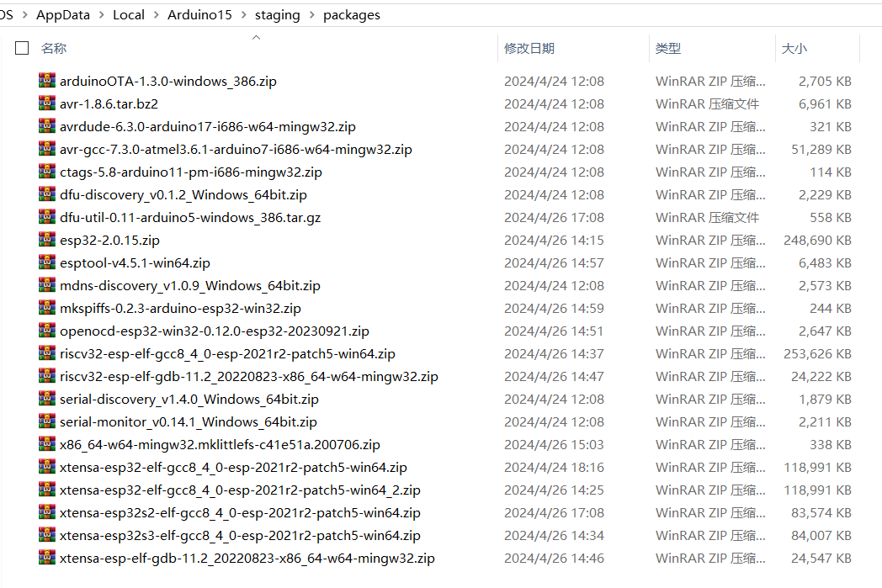Click the icon for serial-monitor_v0.14.1 zip
This screenshot has width=882, height=588.
[x=47, y=421]
